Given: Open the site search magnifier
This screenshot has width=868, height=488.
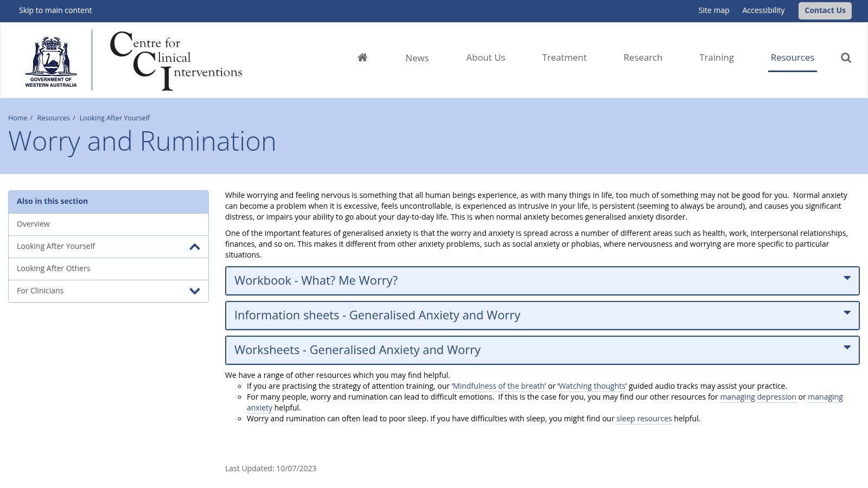Looking at the screenshot, I should 846,57.
